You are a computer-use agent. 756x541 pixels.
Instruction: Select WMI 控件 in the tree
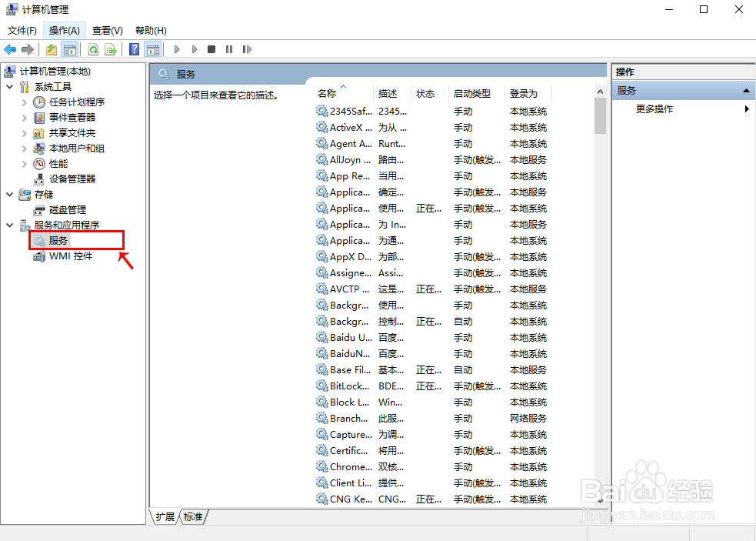pos(71,256)
